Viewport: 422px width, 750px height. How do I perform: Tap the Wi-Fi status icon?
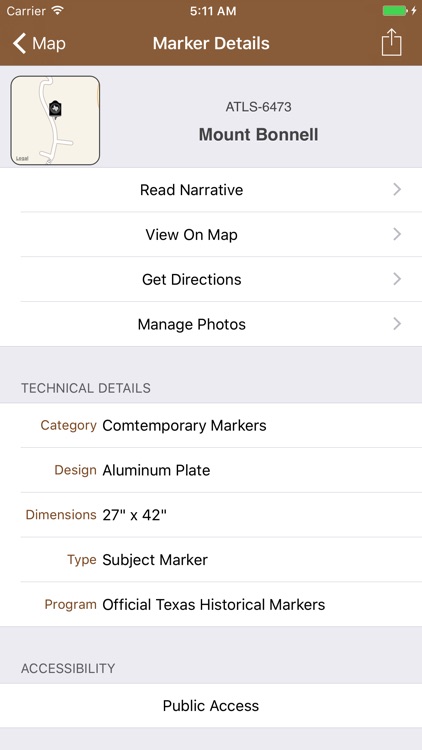(58, 11)
